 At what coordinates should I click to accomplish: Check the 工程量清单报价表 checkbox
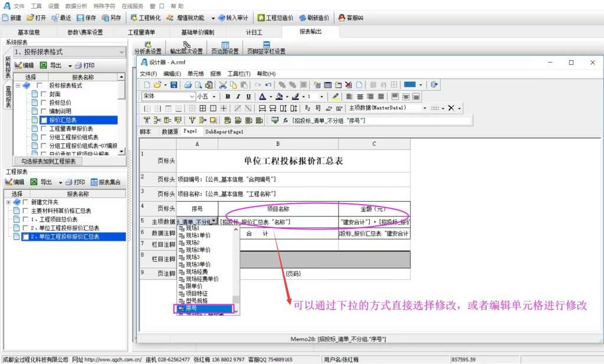click(44, 129)
